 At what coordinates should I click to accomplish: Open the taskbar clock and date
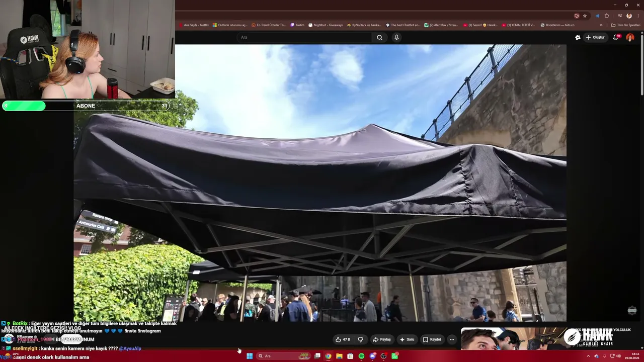pyautogui.click(x=633, y=356)
